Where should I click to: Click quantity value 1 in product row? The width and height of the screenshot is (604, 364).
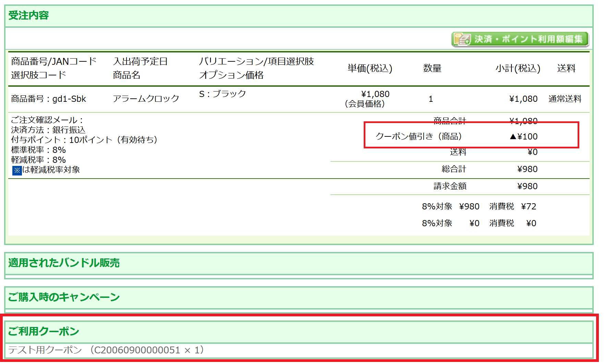(431, 99)
